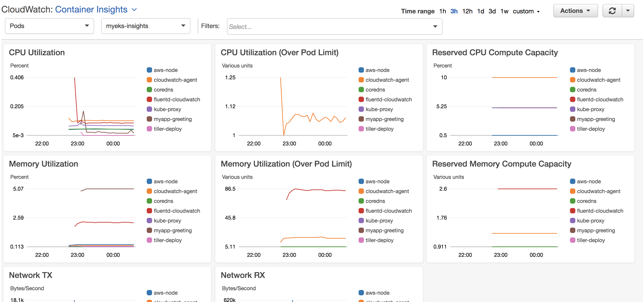Click the Reserved Memory Compute Capacity title
644x302 pixels.
[502, 164]
